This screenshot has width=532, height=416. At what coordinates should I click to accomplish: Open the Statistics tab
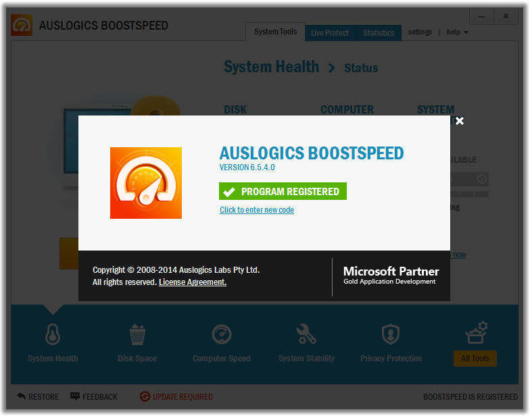point(379,33)
